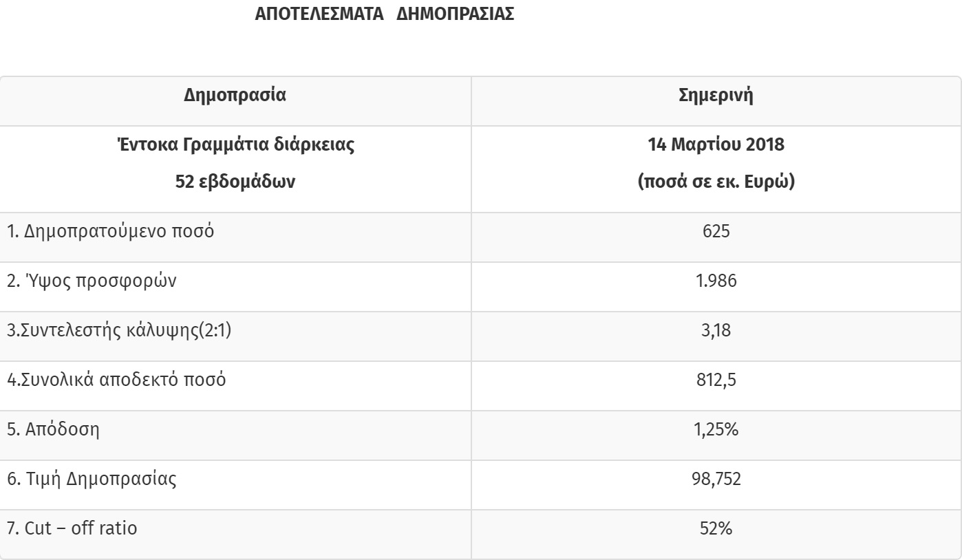Click the Cut – off ratio value 52%
The height and width of the screenshot is (560, 962).
pyautogui.click(x=716, y=528)
